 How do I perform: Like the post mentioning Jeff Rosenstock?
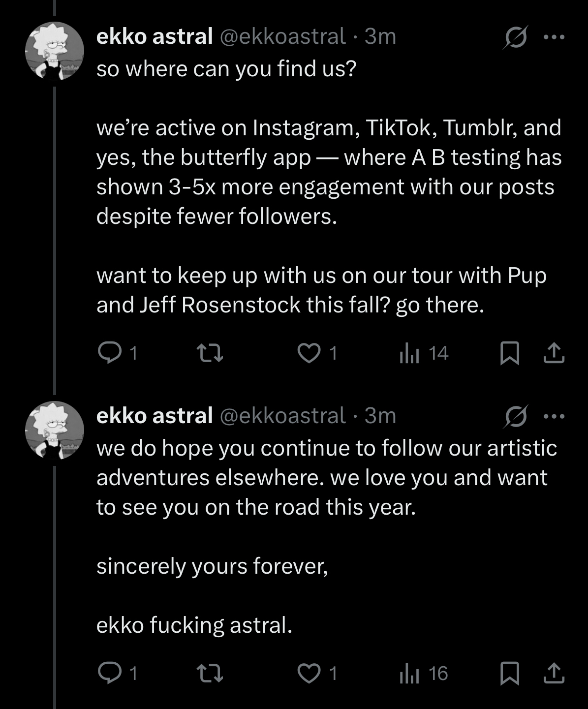tap(309, 353)
